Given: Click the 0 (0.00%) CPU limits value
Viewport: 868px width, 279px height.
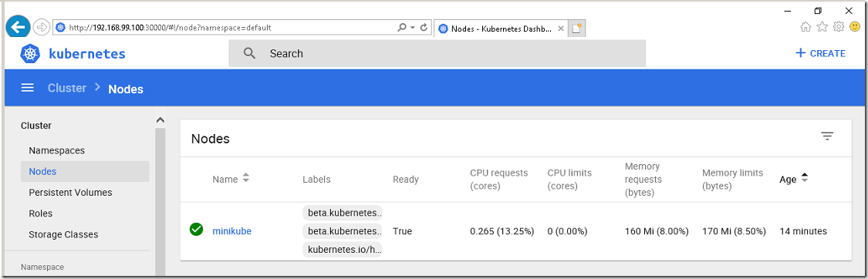Looking at the screenshot, I should click(567, 231).
